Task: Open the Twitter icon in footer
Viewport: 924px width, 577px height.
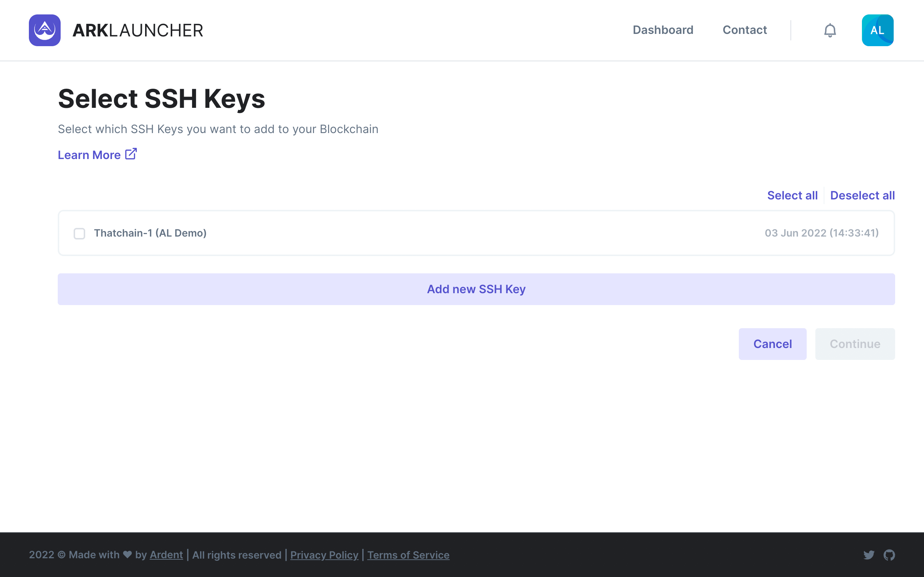Action: click(869, 555)
